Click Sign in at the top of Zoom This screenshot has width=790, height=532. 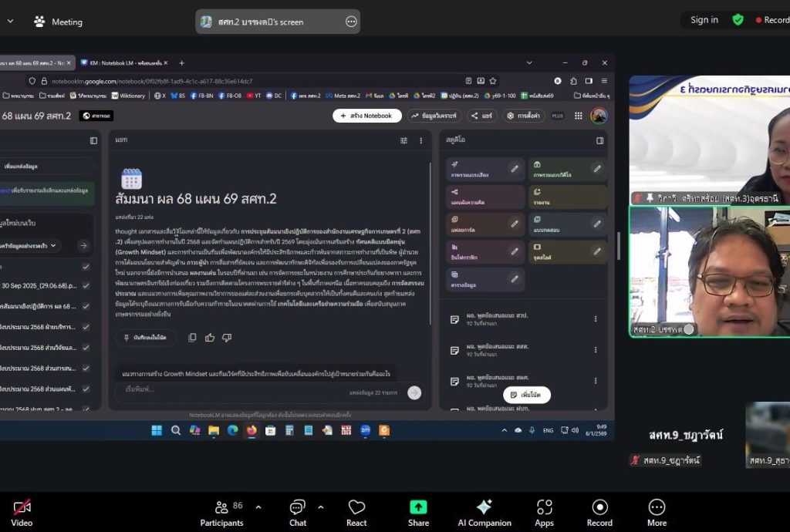coord(704,20)
